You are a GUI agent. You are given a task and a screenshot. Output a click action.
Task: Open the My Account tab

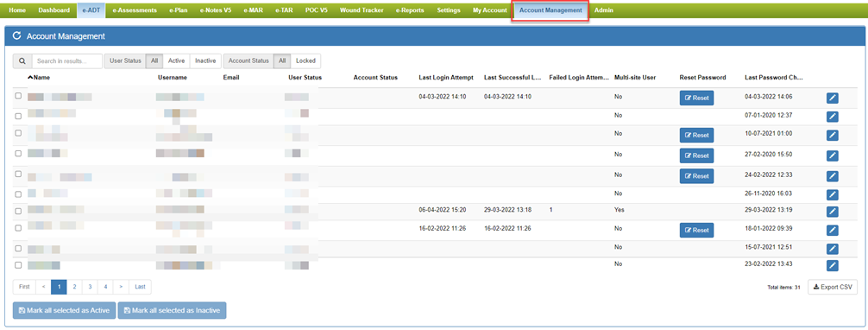pos(489,10)
